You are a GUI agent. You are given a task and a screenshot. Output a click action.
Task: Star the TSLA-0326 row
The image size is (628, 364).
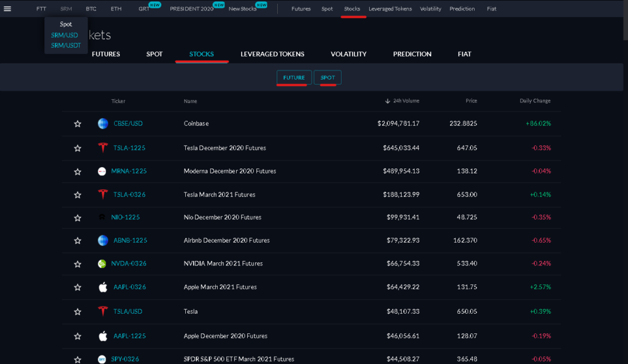pyautogui.click(x=78, y=195)
